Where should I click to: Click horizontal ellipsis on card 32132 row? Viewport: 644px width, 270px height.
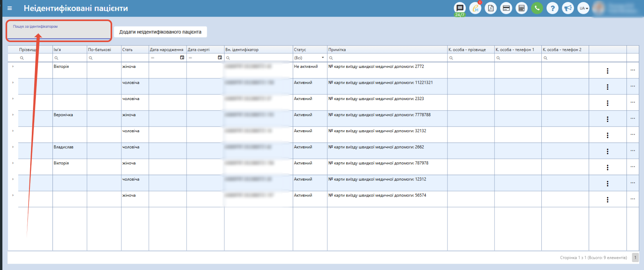pyautogui.click(x=633, y=135)
